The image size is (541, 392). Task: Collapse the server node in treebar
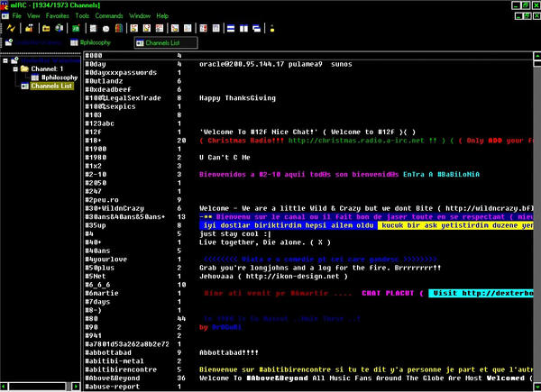pos(5,61)
